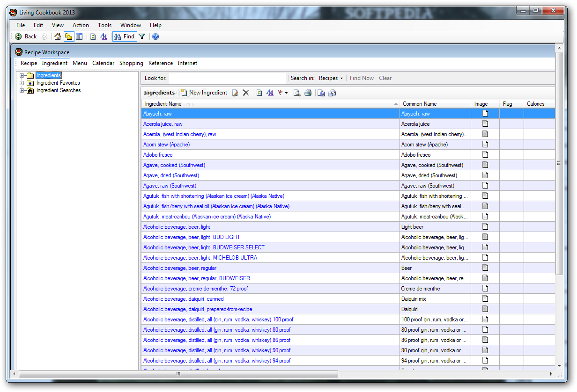The height and width of the screenshot is (392, 577).
Task: Switch to the Menu tab
Action: [80, 63]
